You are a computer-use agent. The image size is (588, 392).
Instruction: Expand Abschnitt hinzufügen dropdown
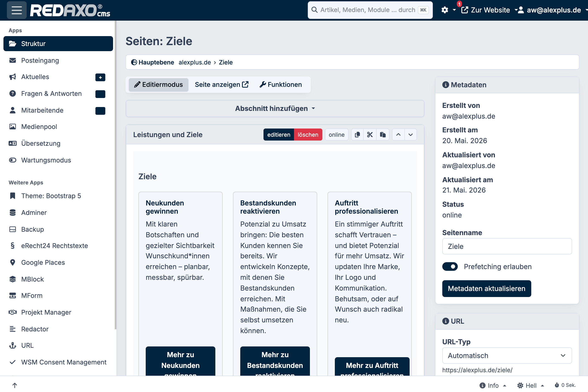tap(275, 109)
